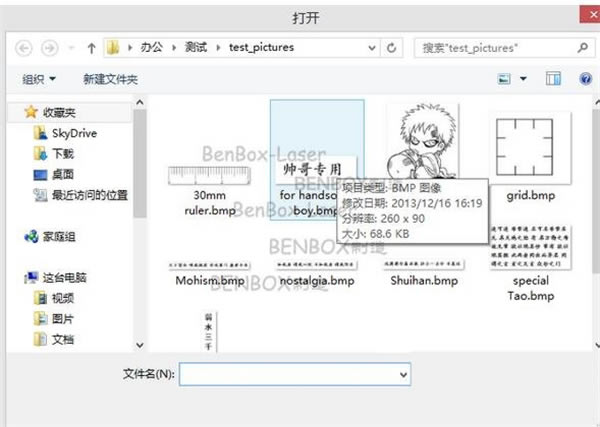Viewport: 600px width, 427px height.
Task: Select the 测试 breadcrumb segment
Action: tap(196, 47)
